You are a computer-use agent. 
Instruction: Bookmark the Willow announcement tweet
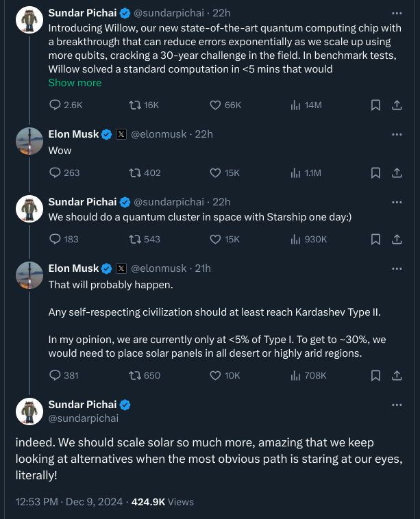pos(375,105)
